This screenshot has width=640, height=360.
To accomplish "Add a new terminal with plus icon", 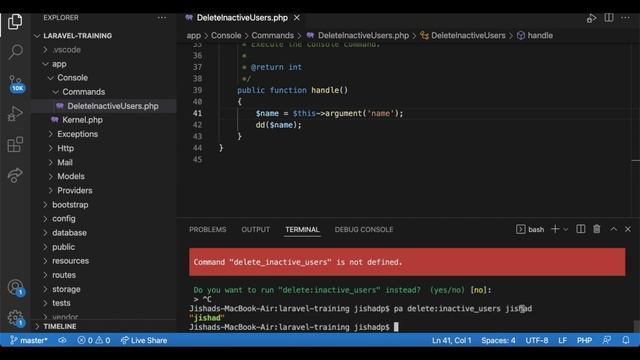I will click(x=555, y=229).
